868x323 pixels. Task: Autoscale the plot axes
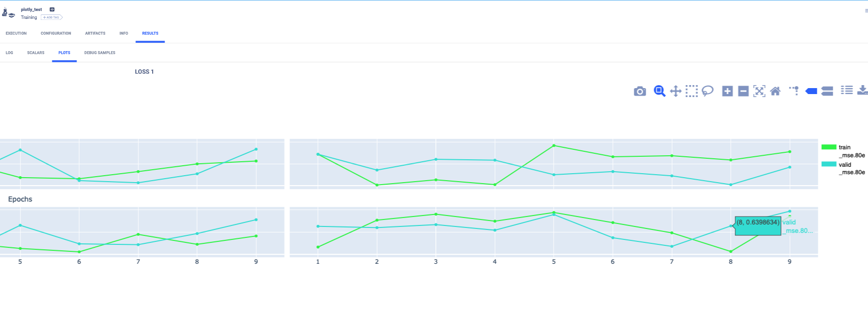point(760,91)
